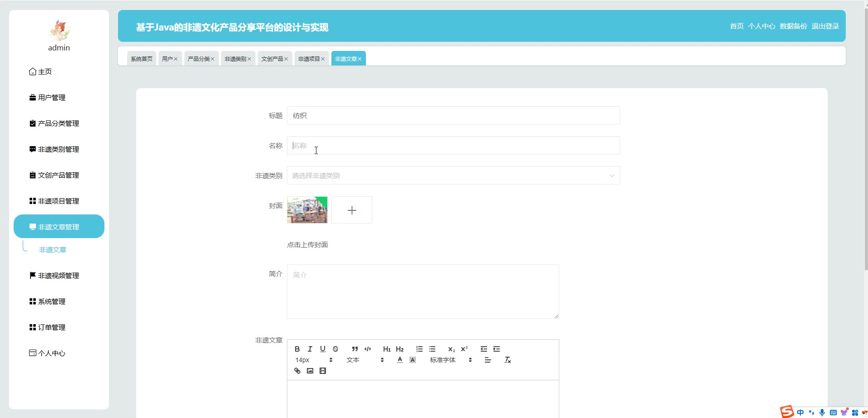868x418 pixels.
Task: Create a bulleted list
Action: point(432,349)
